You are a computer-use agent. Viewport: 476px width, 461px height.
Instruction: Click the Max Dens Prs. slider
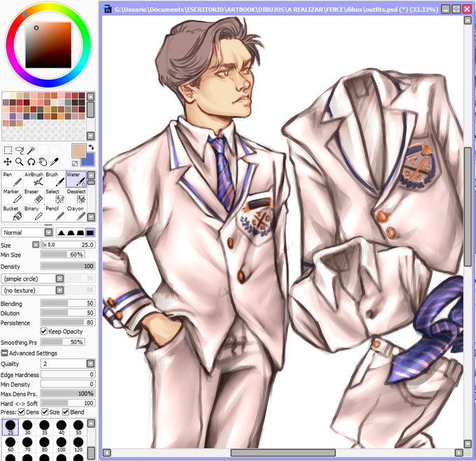pyautogui.click(x=68, y=394)
